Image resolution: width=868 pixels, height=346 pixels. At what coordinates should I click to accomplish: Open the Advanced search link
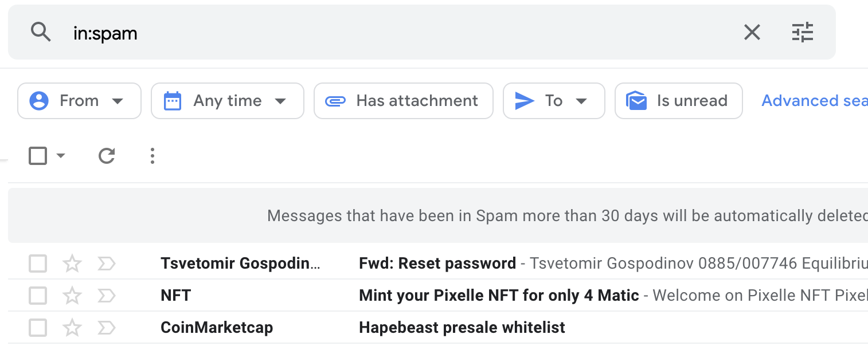point(815,101)
